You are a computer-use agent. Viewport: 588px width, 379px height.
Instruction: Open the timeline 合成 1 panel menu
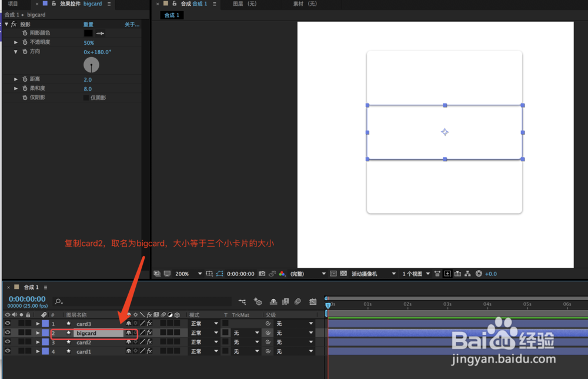pos(46,287)
